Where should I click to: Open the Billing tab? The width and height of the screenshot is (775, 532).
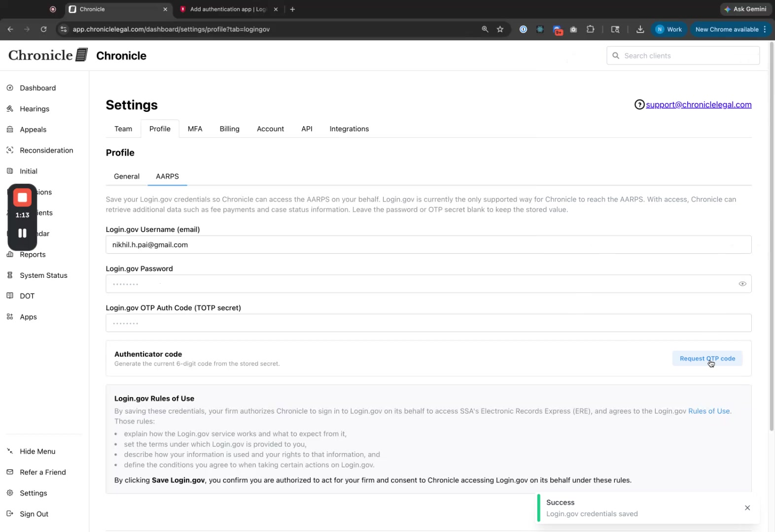229,129
